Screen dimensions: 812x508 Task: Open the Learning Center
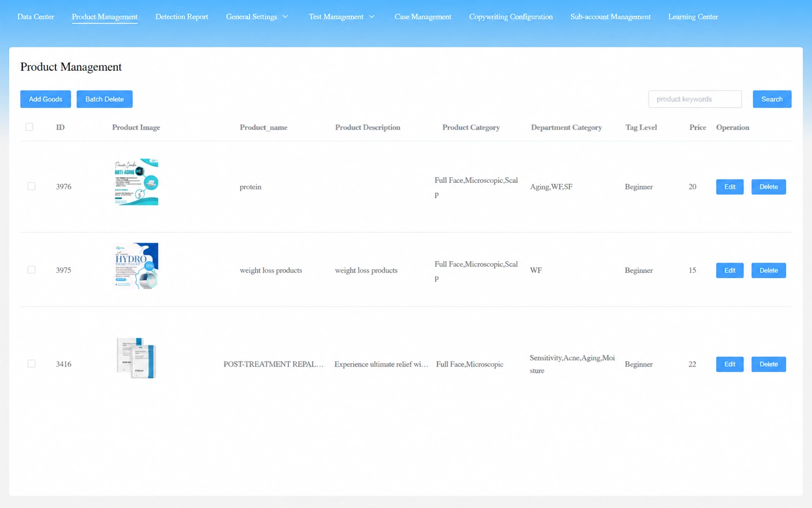[693, 17]
